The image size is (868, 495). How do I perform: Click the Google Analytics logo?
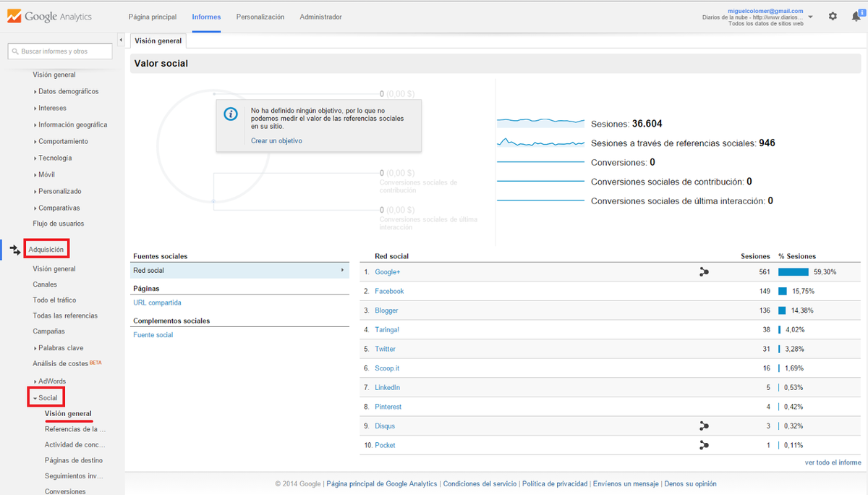point(51,16)
